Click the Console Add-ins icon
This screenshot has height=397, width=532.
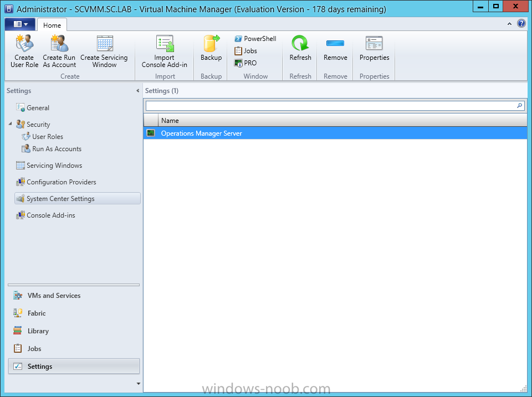click(21, 215)
